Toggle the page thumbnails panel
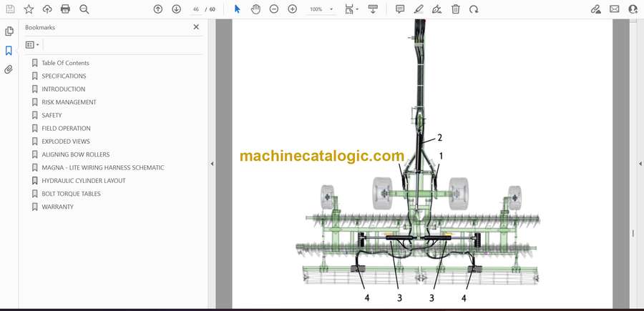 point(9,31)
